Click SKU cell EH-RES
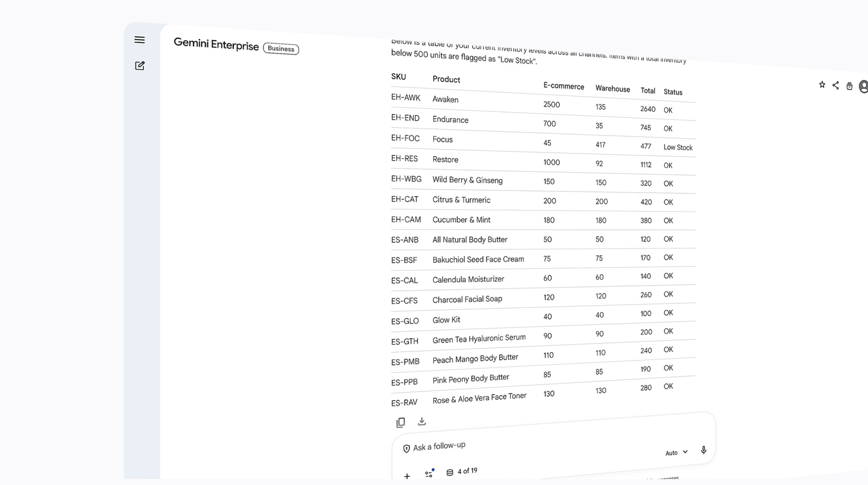Viewport: 868px width, 485px height. (404, 159)
